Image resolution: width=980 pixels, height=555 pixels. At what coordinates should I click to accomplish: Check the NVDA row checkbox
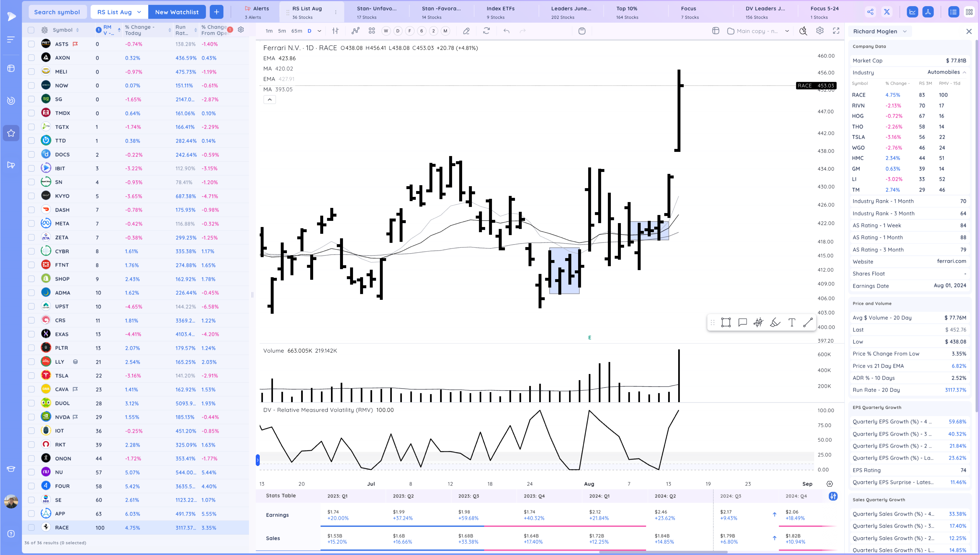pos(31,417)
